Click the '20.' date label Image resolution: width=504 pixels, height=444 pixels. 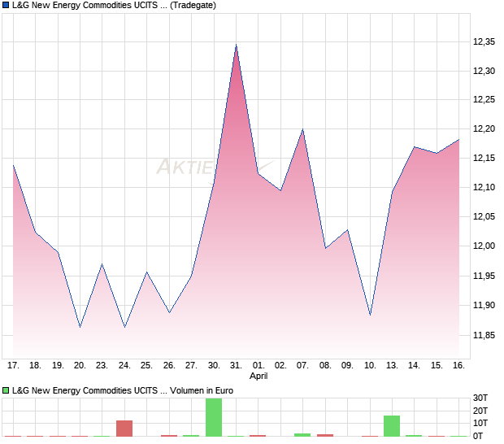(x=80, y=365)
